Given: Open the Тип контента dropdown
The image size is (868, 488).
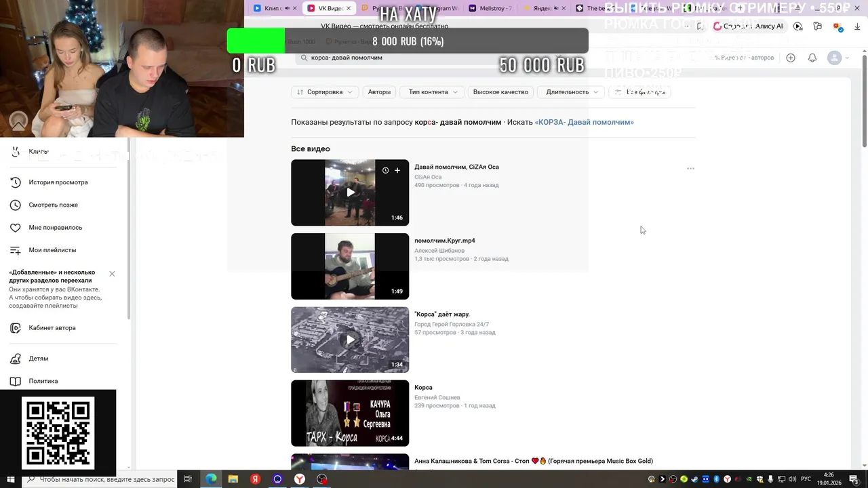Looking at the screenshot, I should tap(433, 92).
